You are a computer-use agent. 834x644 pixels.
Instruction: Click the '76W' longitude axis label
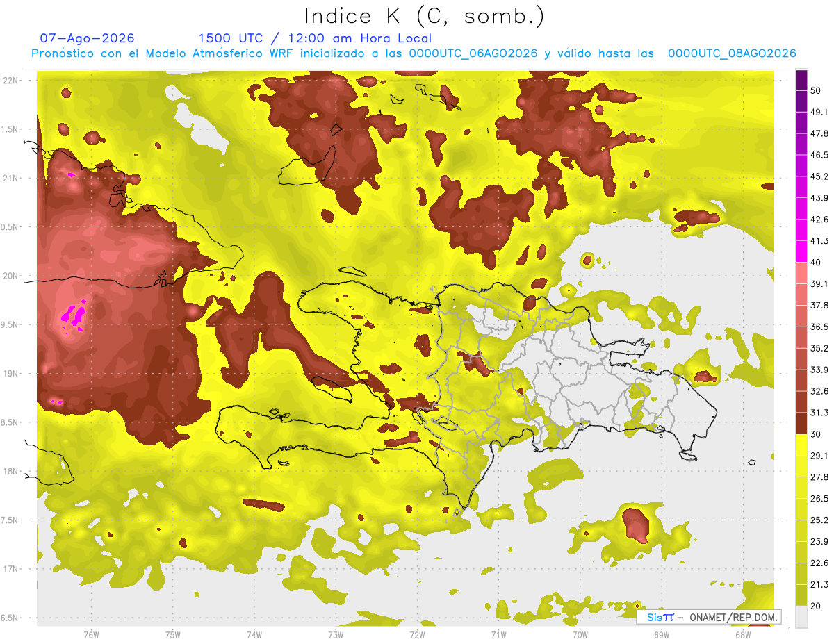(x=91, y=634)
